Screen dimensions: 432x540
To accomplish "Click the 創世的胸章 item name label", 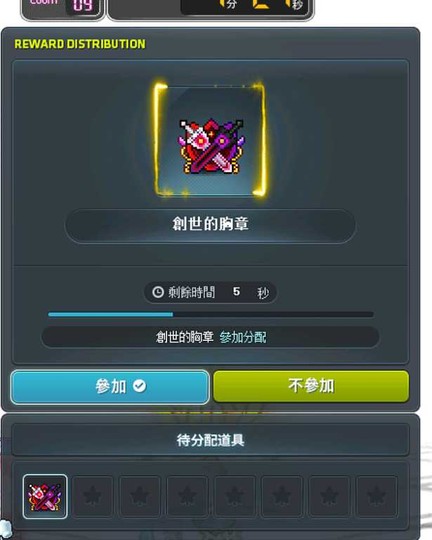I will click(x=210, y=225).
